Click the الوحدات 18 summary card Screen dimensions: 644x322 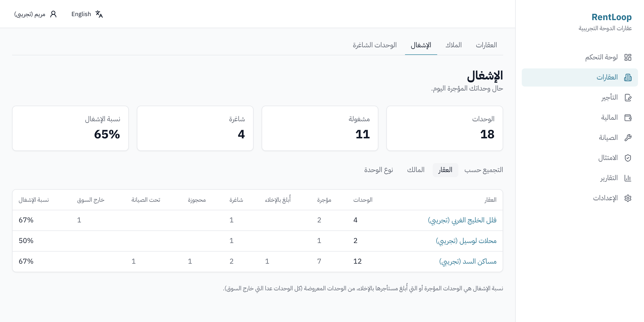pos(445,128)
